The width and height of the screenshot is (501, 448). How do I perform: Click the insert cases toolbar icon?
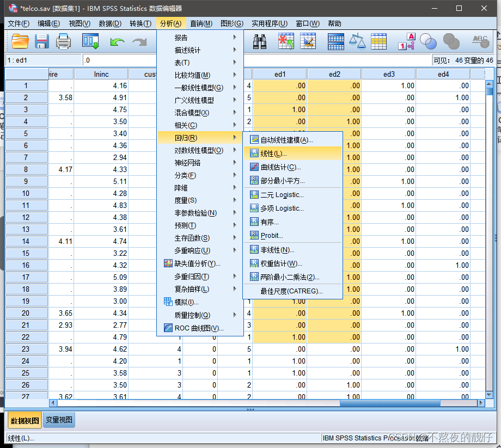click(x=286, y=41)
